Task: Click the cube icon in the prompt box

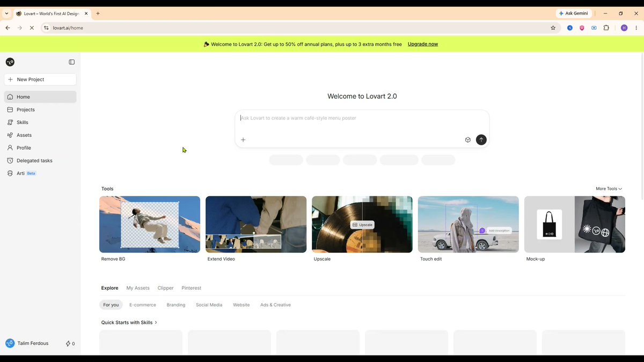Action: (x=468, y=140)
